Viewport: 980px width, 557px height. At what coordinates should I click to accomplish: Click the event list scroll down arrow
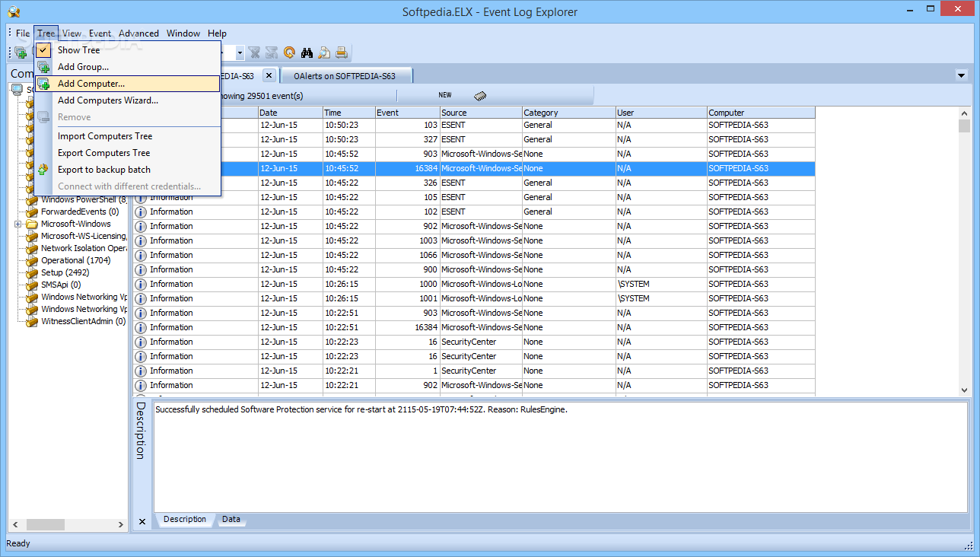click(x=965, y=389)
